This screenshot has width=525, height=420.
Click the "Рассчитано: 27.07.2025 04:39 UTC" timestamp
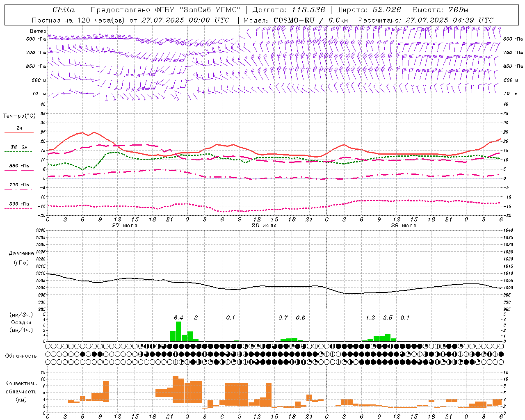pos(426,20)
